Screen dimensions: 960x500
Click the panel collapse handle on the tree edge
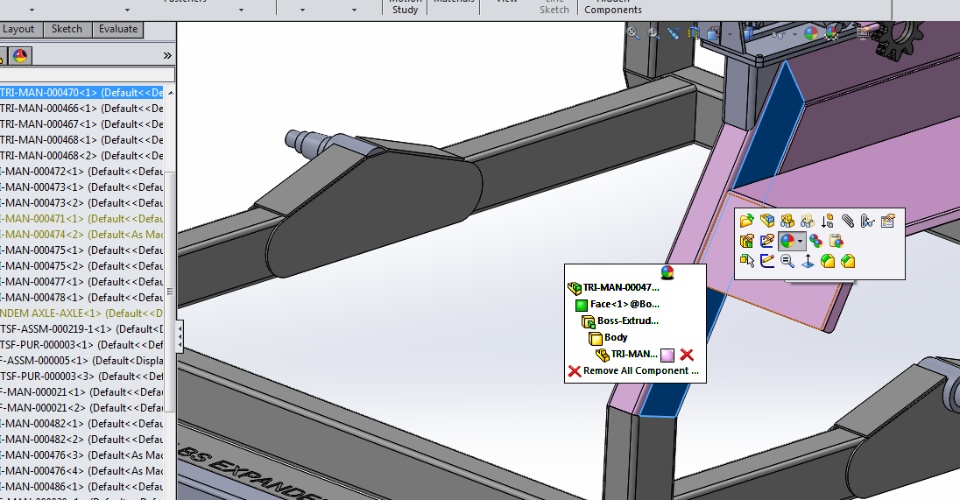[179, 336]
